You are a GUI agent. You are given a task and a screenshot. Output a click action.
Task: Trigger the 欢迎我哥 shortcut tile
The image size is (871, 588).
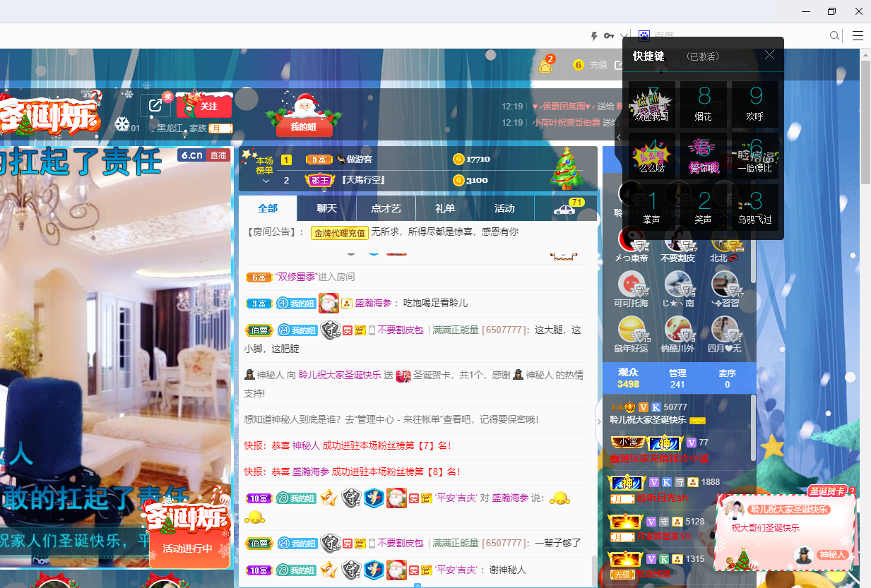[x=651, y=104]
